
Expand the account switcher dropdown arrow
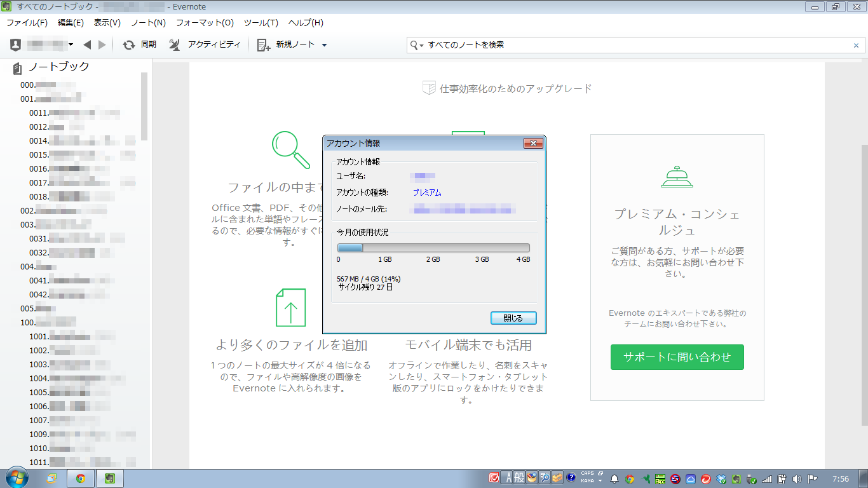[x=71, y=44]
